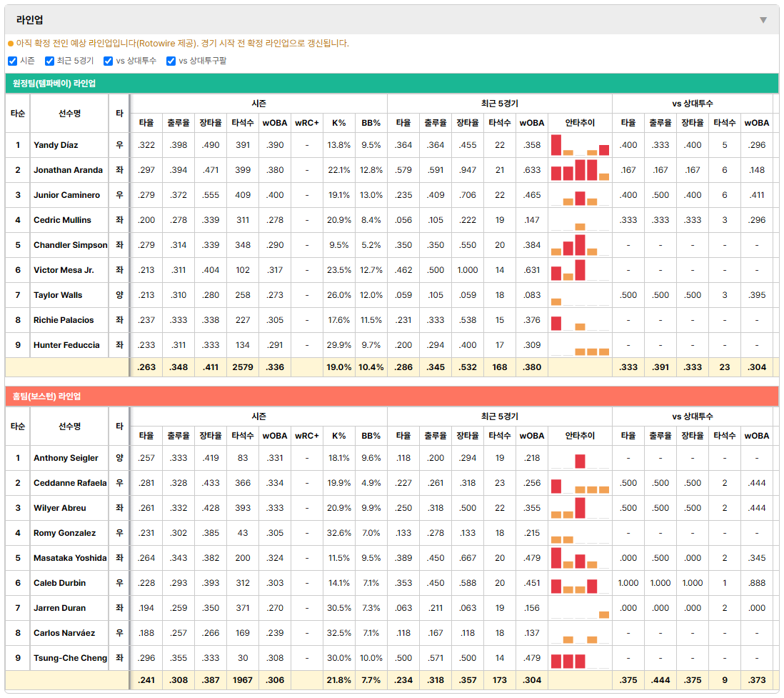Click Jonathan Aranda's hit trend bars

[580, 170]
